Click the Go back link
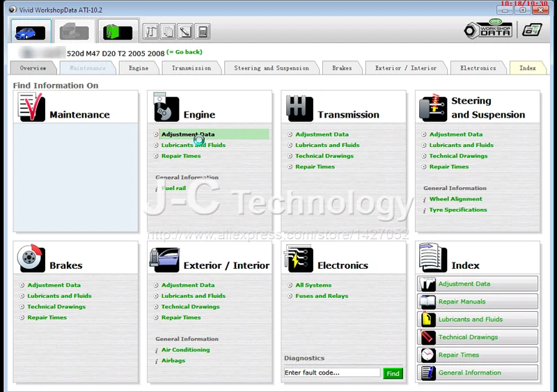Screen dimensions: 557x392 click(x=185, y=52)
